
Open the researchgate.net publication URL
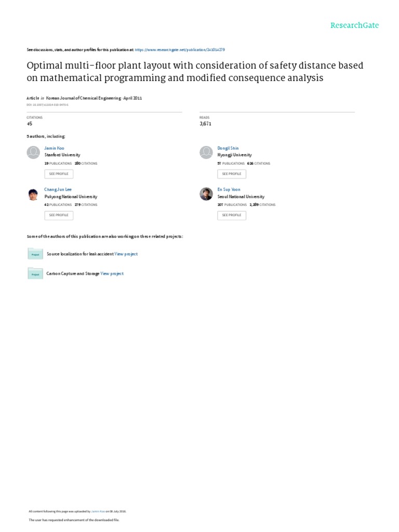click(180, 49)
